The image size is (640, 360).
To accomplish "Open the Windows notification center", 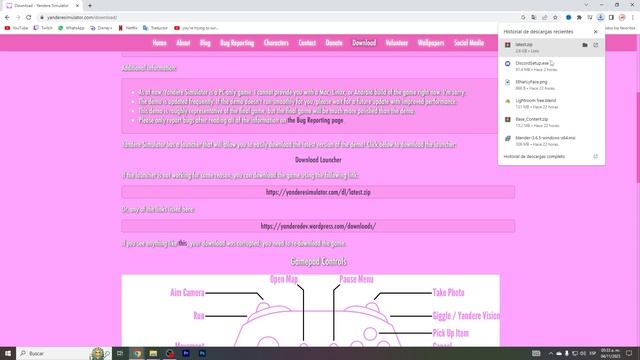I will click(629, 353).
